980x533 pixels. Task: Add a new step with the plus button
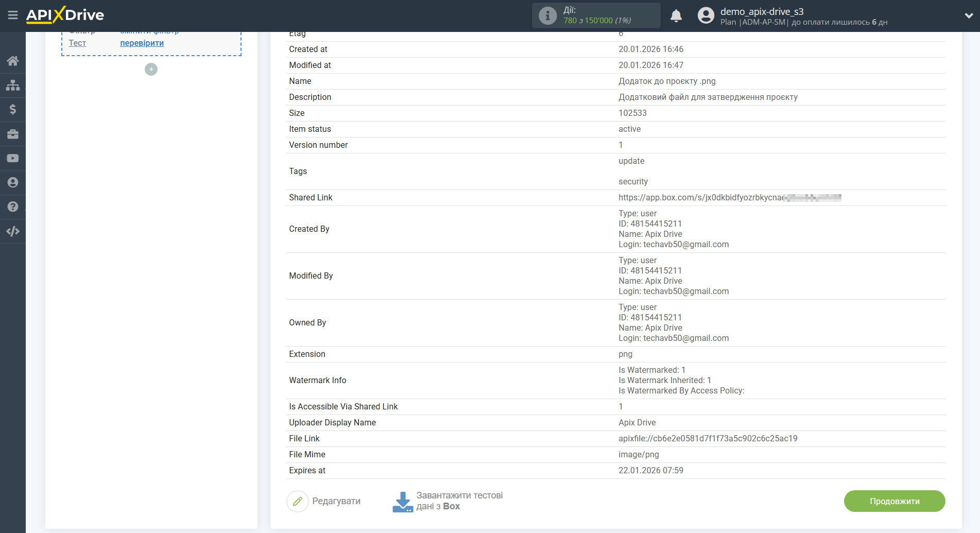151,70
